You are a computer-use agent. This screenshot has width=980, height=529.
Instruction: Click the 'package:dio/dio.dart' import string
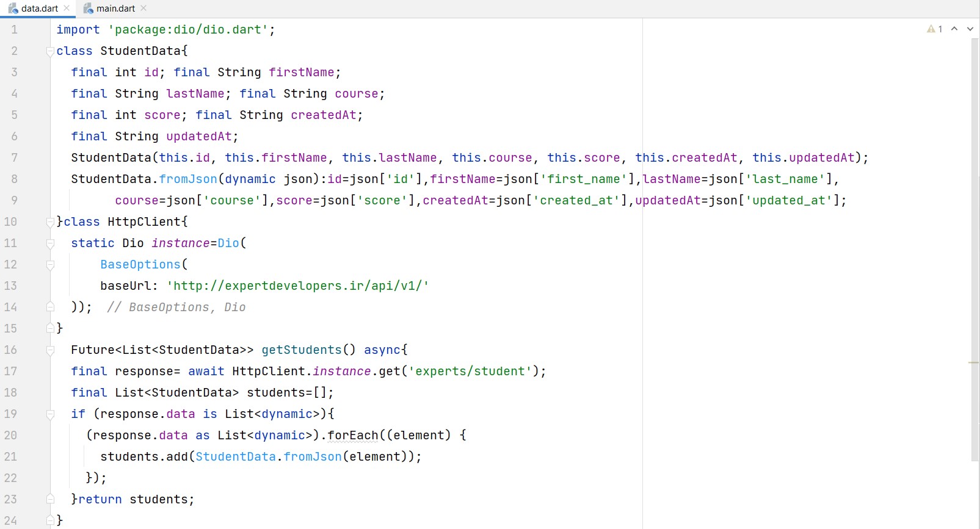[188, 29]
